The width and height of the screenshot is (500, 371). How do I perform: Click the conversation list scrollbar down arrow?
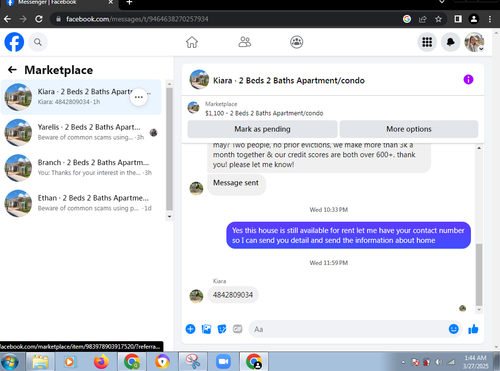(x=169, y=216)
